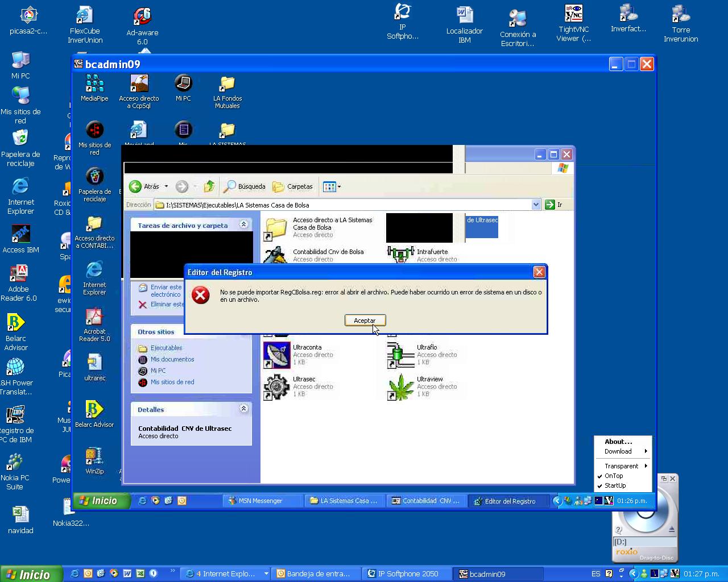728x582 pixels.
Task: Select the Ultrasec gear shortcut icon
Action: point(277,387)
